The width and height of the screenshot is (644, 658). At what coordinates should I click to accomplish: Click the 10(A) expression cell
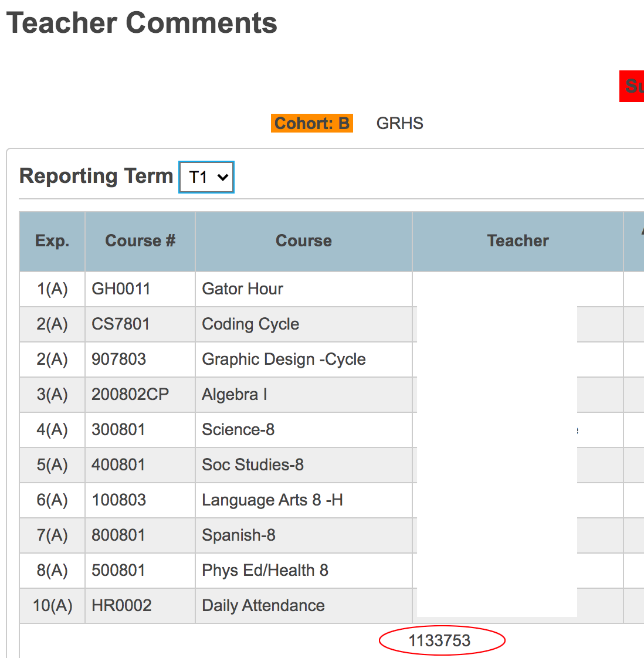click(x=52, y=606)
